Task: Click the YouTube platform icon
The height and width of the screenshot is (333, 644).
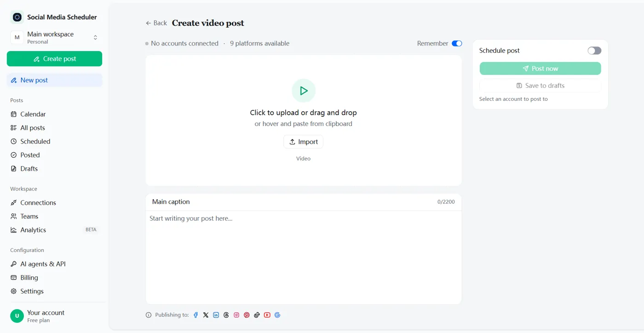Action: tap(267, 315)
